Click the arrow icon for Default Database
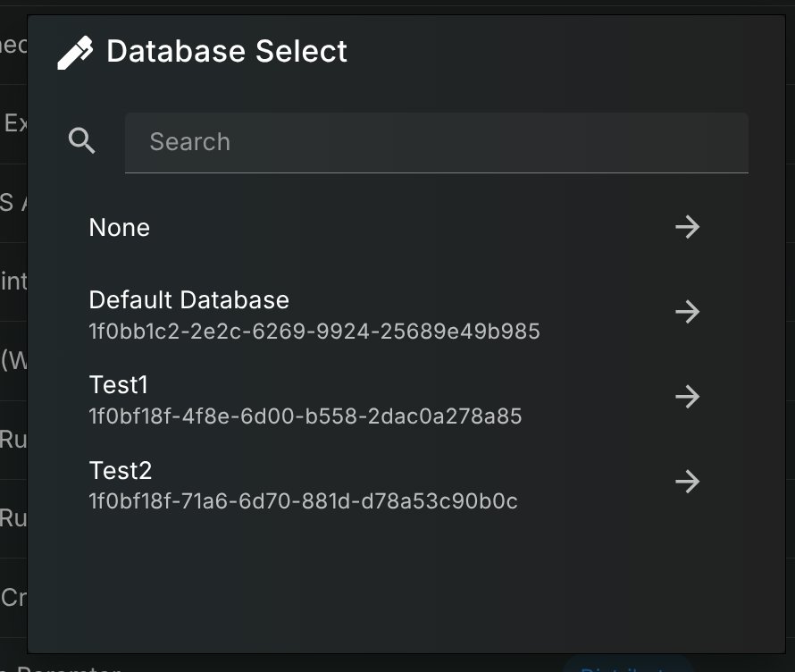Image resolution: width=795 pixels, height=672 pixels. [687, 312]
